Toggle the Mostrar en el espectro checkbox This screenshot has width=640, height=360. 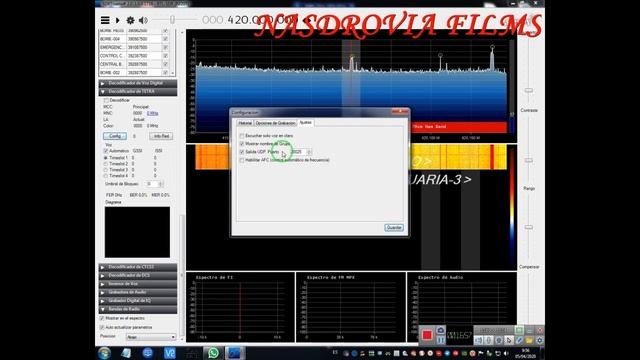[x=102, y=318]
